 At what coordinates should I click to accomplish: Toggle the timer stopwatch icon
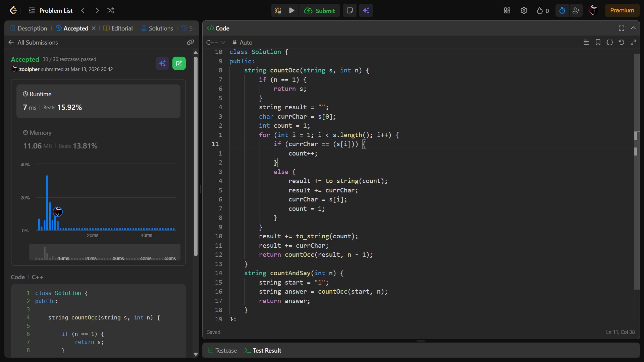coord(562,11)
